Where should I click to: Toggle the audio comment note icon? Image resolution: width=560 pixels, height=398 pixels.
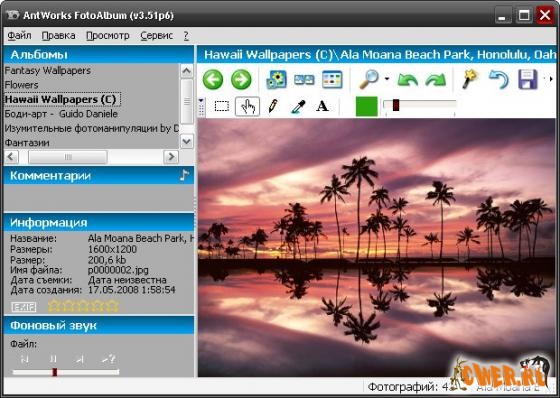[184, 175]
